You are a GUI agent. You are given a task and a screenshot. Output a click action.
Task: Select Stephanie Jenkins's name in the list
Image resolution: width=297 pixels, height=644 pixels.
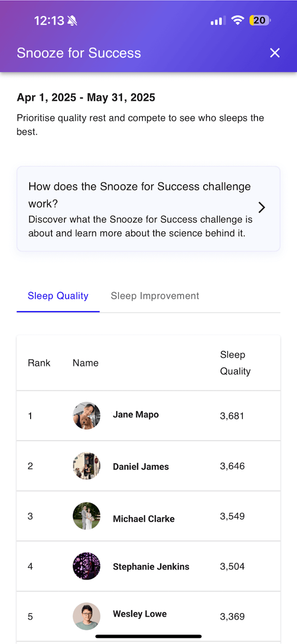151,567
